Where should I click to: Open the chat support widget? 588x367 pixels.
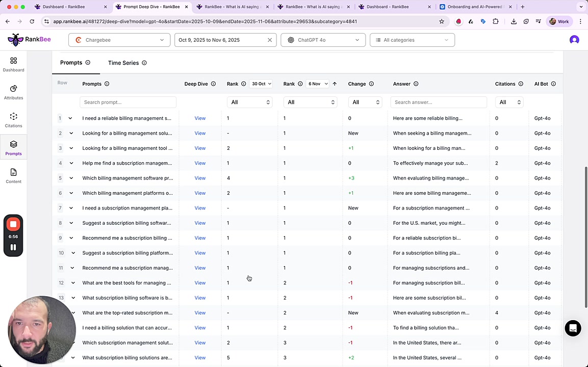pyautogui.click(x=573, y=328)
